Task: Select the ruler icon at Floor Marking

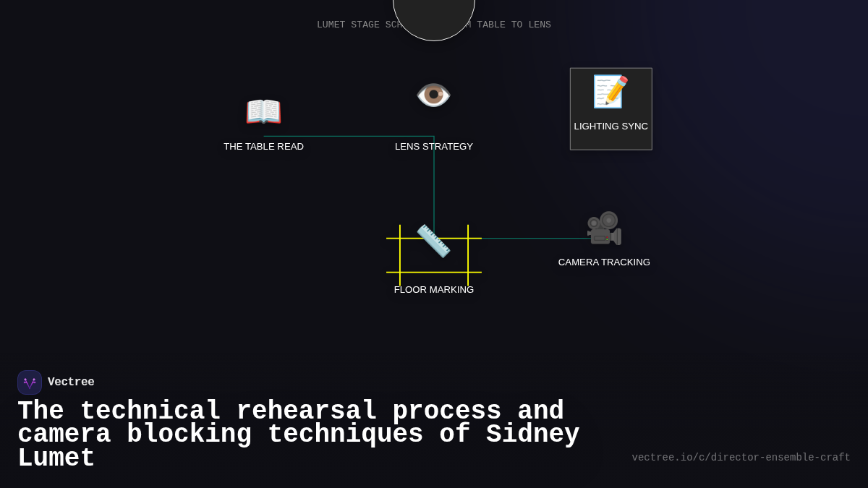Action: 434,241
